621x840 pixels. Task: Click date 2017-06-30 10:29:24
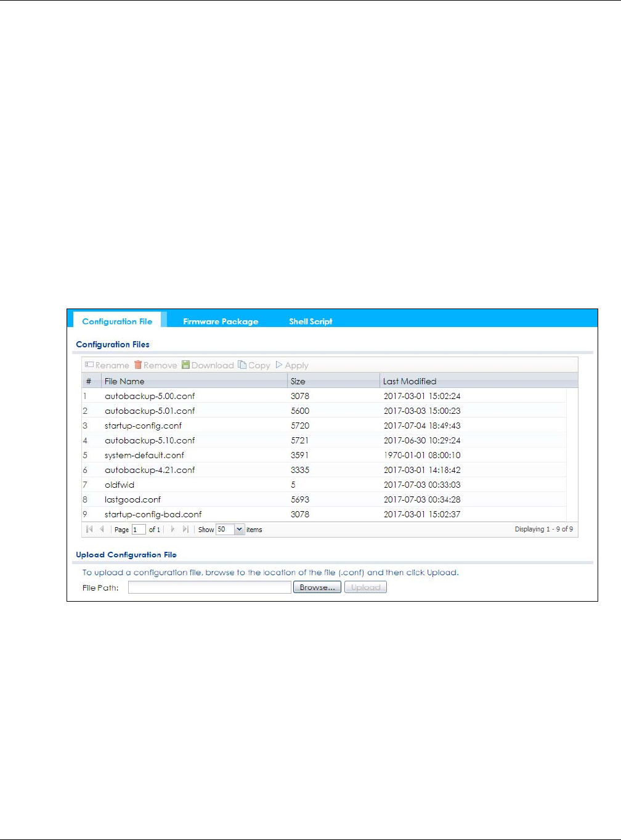[422, 440]
